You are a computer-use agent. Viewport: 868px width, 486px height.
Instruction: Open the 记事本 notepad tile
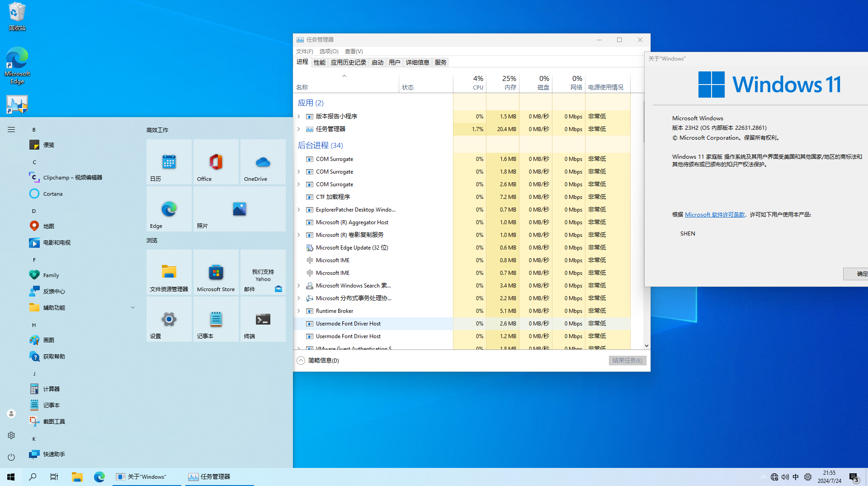[216, 319]
